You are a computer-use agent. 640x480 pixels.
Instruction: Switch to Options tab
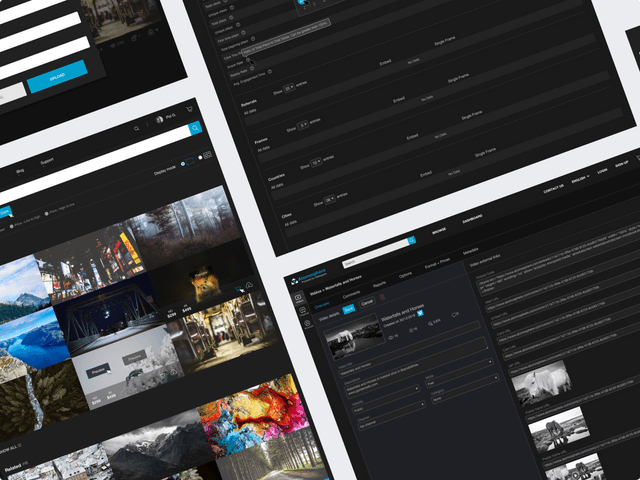tap(405, 275)
